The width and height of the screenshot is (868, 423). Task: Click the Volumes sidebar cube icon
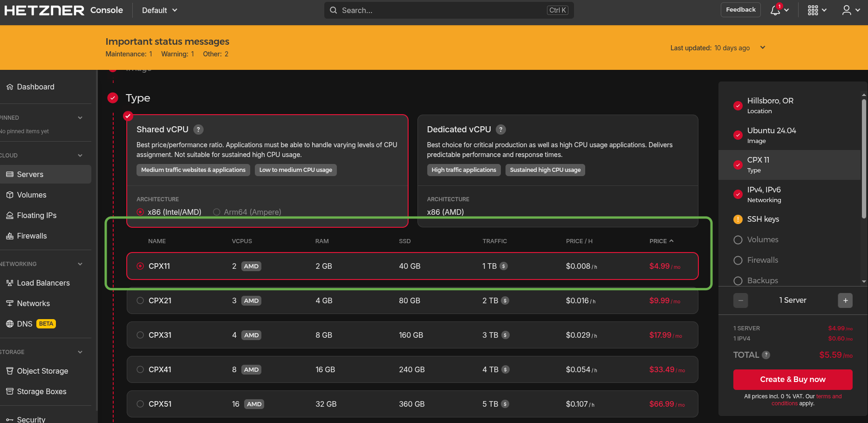tap(10, 195)
